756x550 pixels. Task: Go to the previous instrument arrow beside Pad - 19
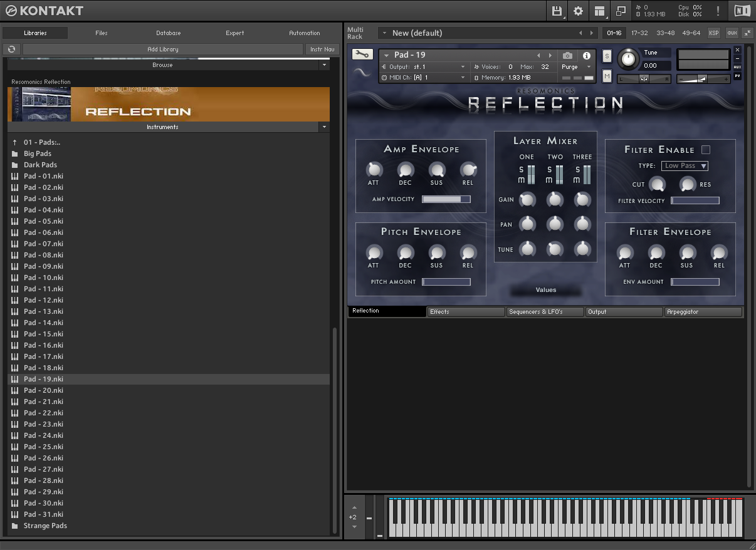[538, 56]
